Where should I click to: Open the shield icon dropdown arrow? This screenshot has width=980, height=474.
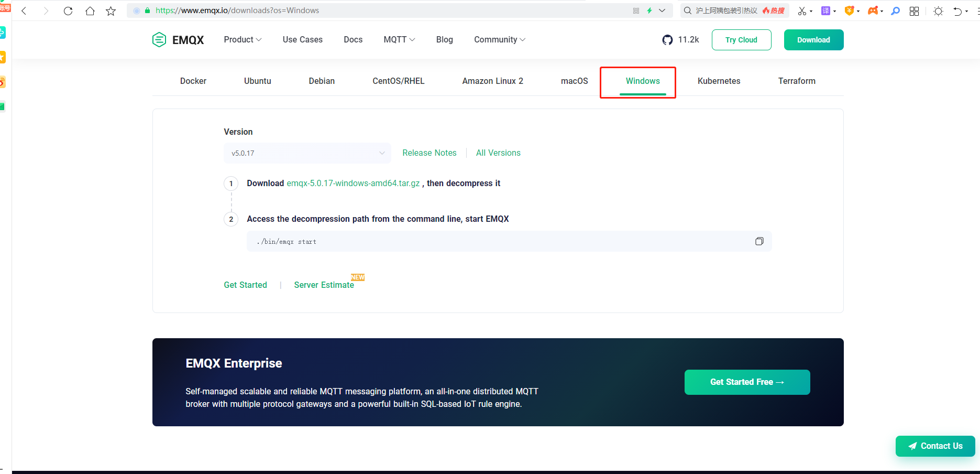click(858, 11)
